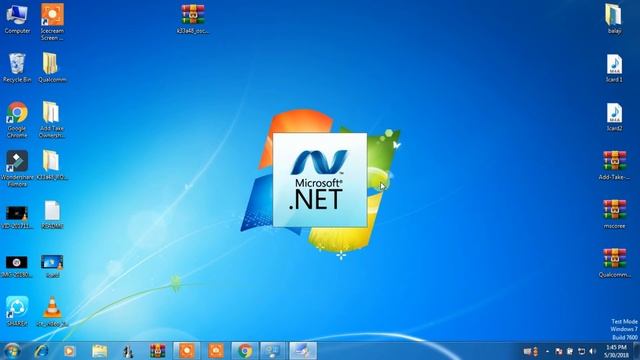Switch to the network computers taskbar window
Viewport: 640px width, 360px height.
[273, 351]
